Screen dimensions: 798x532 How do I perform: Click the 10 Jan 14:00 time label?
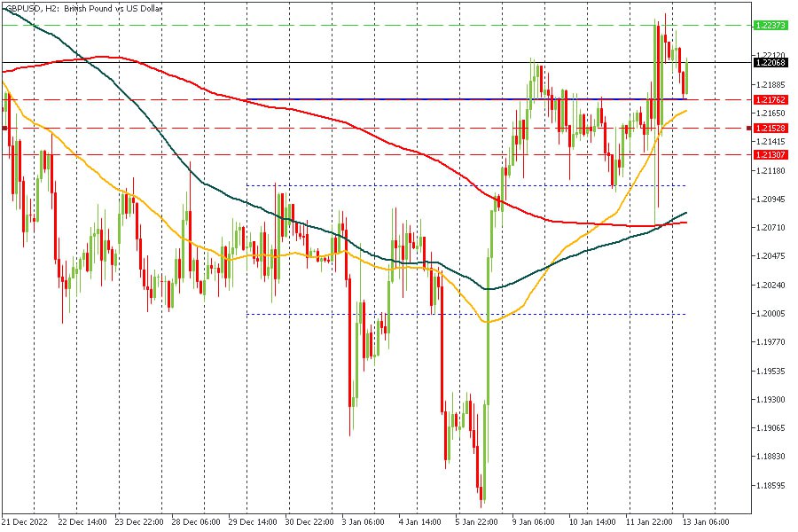pyautogui.click(x=592, y=522)
